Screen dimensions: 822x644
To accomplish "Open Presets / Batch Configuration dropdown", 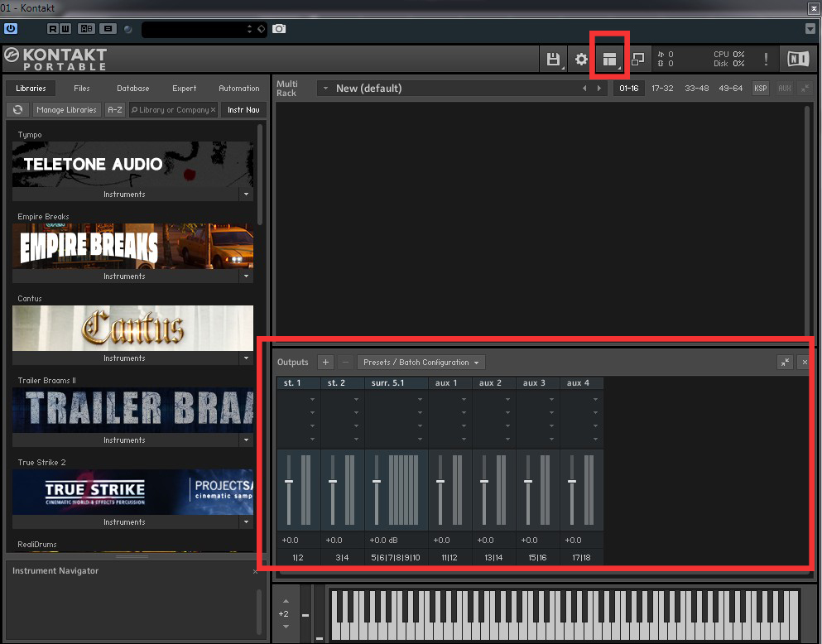I will 421,362.
